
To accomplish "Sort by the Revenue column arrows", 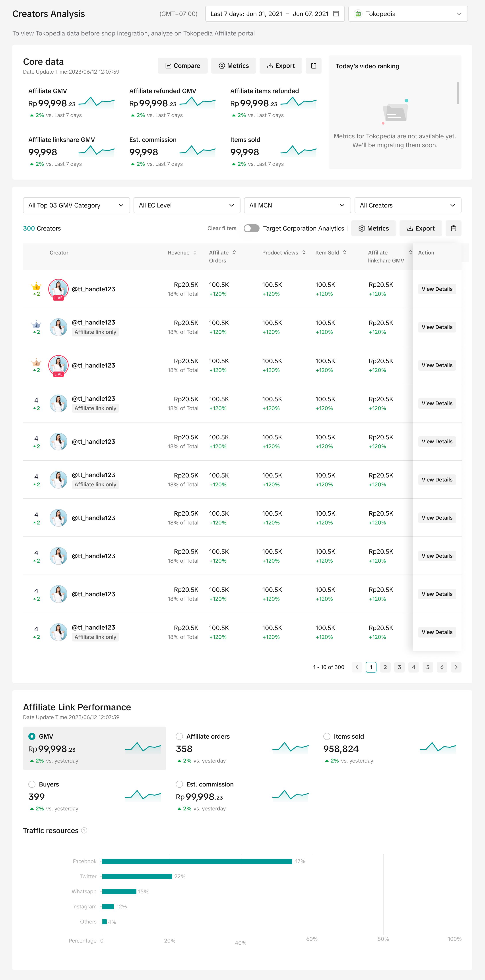I will [195, 253].
